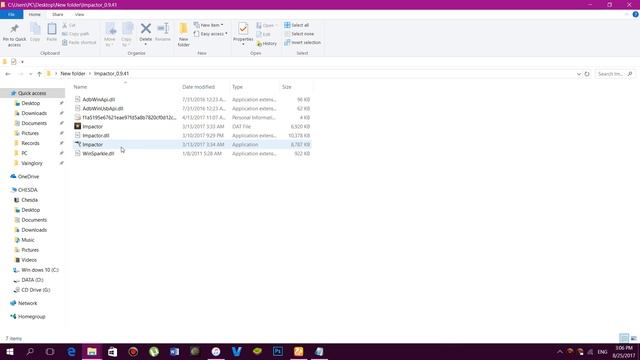Open Photoshop from taskbar
Screen dimensions: 640x360
[278, 351]
